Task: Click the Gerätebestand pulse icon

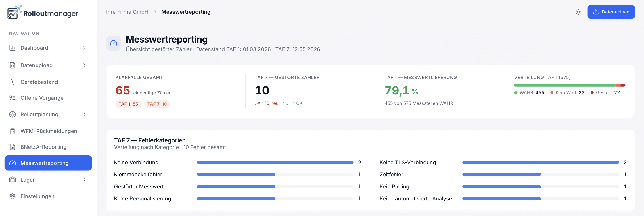Action: [x=12, y=82]
